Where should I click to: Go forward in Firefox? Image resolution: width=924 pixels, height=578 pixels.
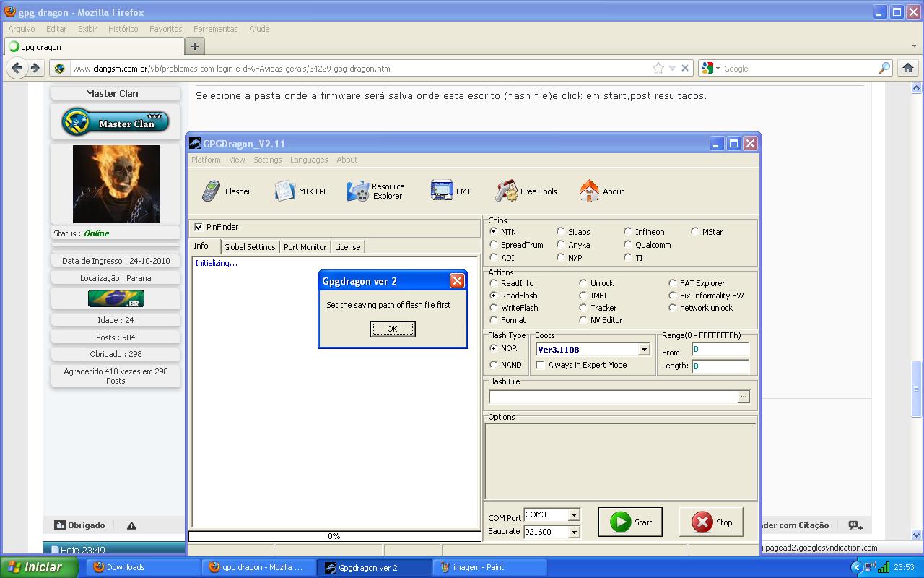click(35, 68)
